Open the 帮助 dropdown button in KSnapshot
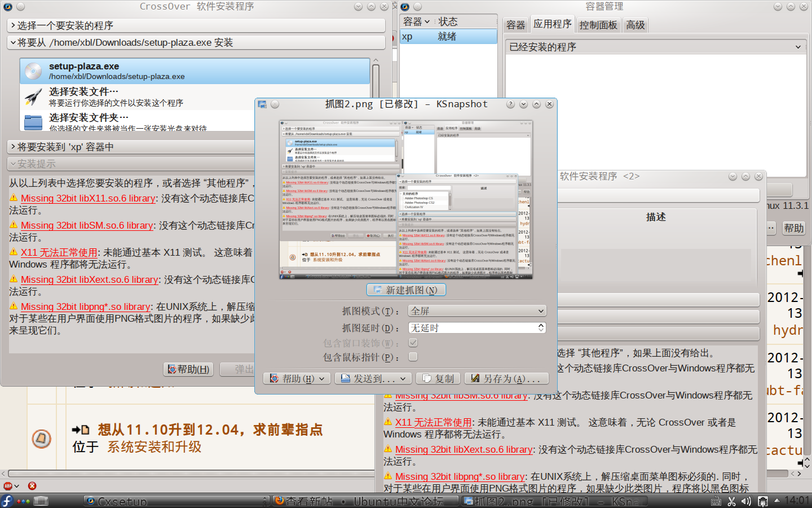The image size is (812, 508). point(297,379)
